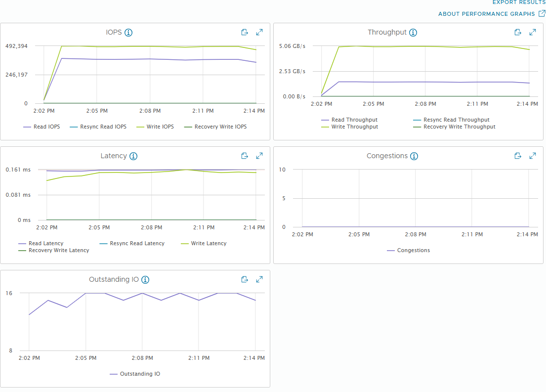The height and width of the screenshot is (392, 546).
Task: Click the Outstanding IO info icon
Action: pyautogui.click(x=145, y=280)
